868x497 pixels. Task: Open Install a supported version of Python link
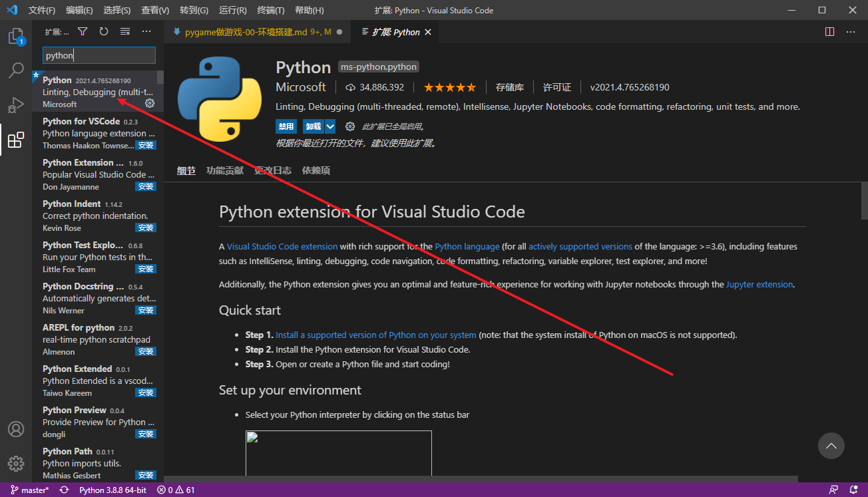(x=376, y=335)
